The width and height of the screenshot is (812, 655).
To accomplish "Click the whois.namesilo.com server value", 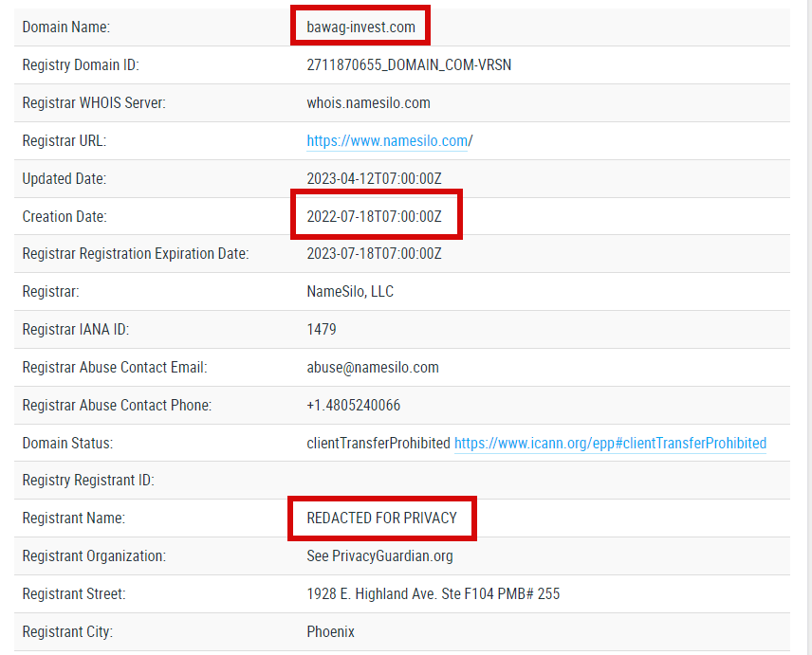I will [x=368, y=103].
